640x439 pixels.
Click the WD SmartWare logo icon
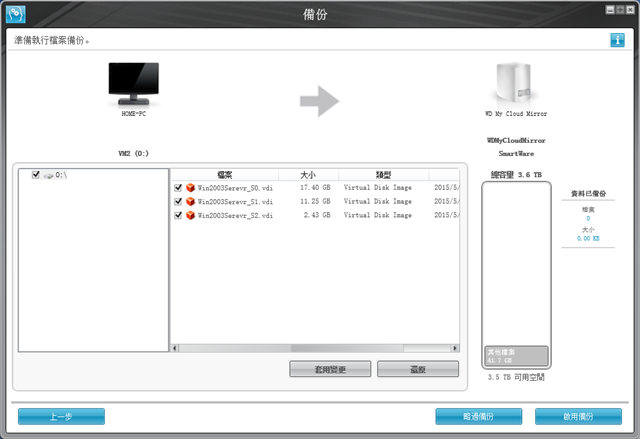[x=16, y=14]
